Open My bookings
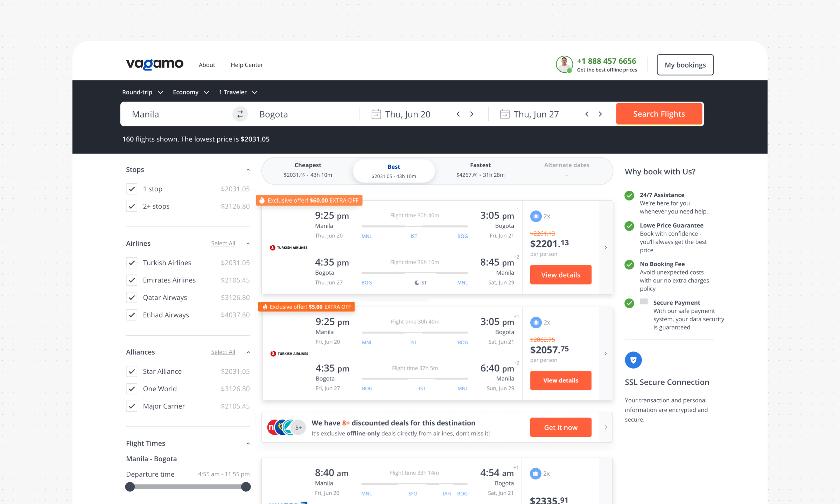 tap(685, 65)
